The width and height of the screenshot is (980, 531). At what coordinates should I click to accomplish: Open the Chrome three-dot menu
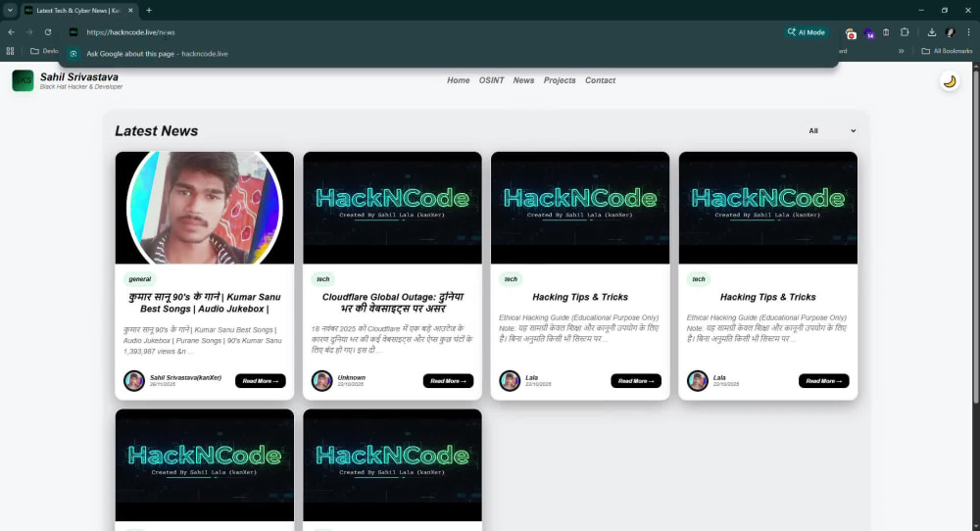tap(969, 32)
